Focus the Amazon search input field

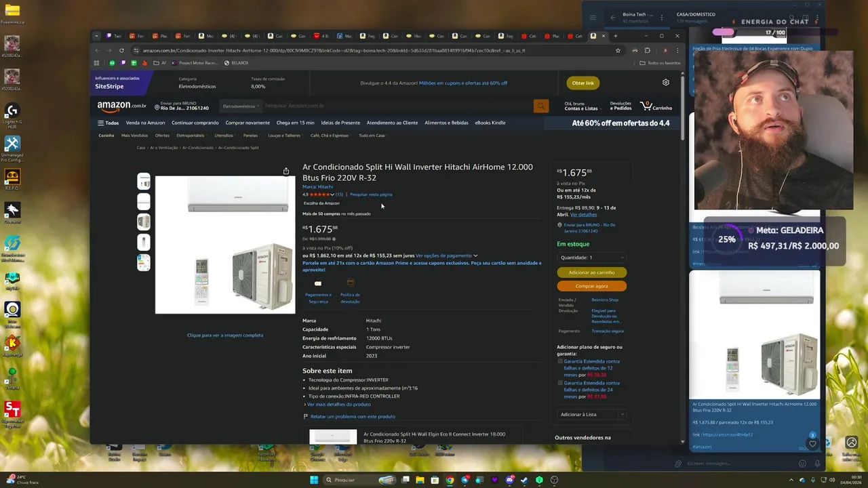pos(397,106)
